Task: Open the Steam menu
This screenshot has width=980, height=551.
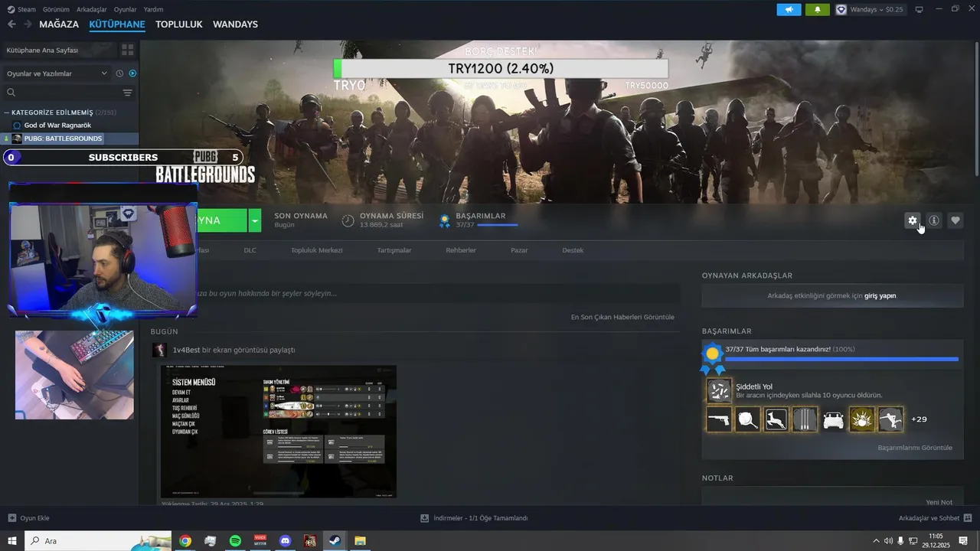Action: (21, 9)
